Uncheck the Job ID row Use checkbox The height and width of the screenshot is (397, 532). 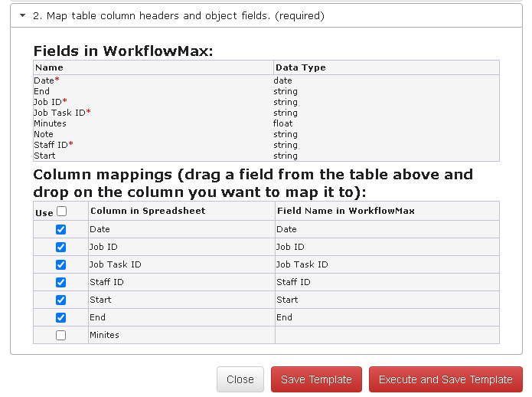pos(60,248)
